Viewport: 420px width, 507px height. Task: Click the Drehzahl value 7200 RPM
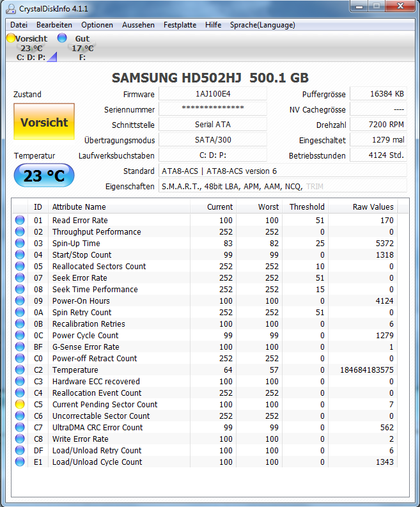point(378,125)
